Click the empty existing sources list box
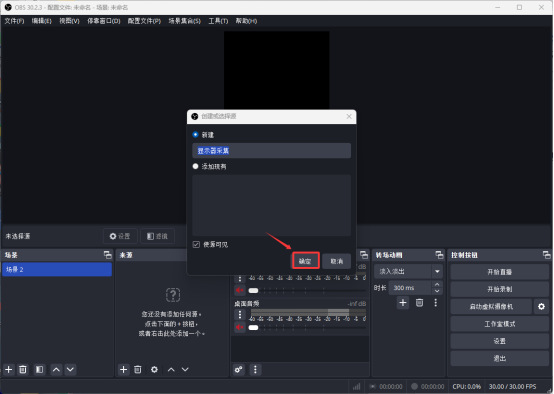 point(271,205)
